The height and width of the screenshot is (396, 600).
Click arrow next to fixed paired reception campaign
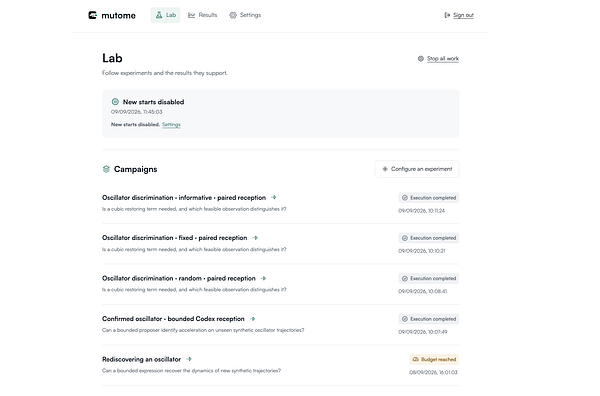click(255, 238)
